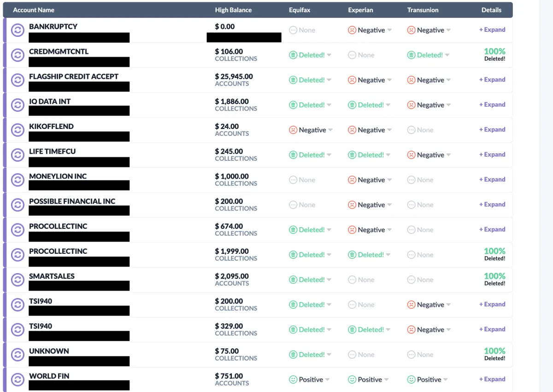This screenshot has height=392, width=553.
Task: Click trash icon in IQ DATA INT Experian cell
Action: pyautogui.click(x=352, y=105)
